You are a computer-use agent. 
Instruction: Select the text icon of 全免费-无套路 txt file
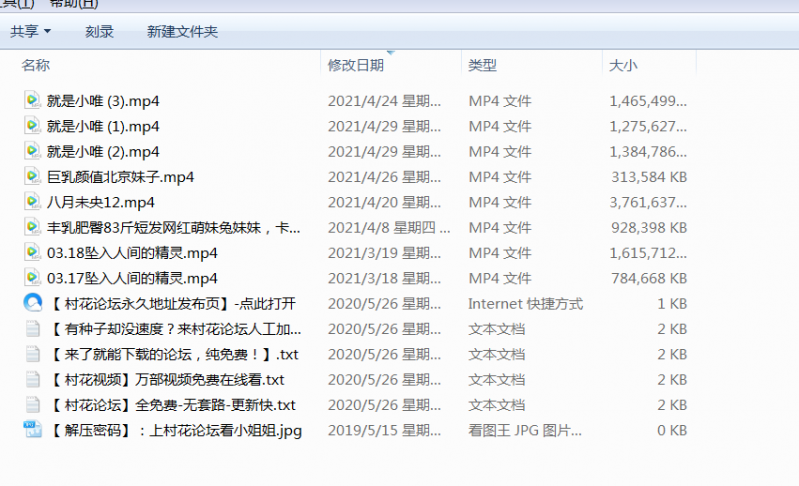click(33, 405)
